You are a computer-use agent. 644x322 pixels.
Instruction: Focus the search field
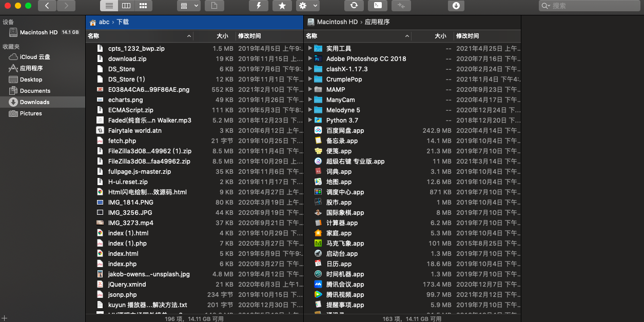[590, 6]
